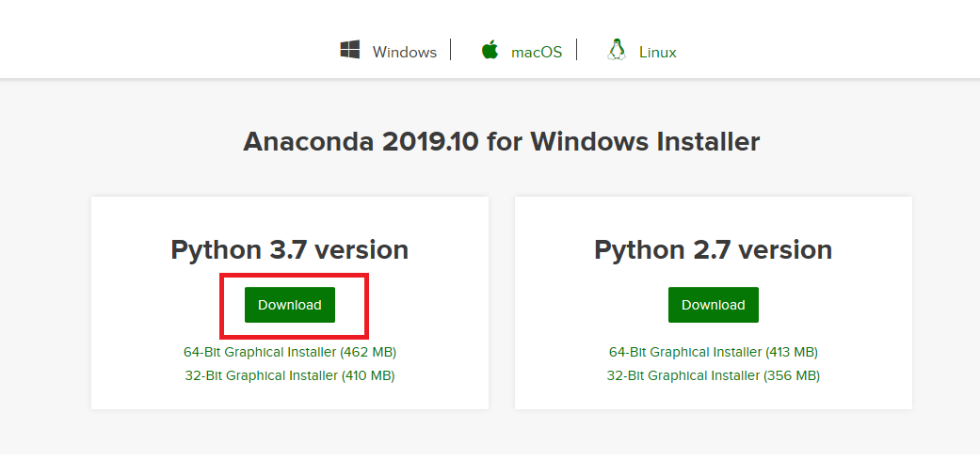
Task: Open 32-Bit Graphical Installer (356 MB) link
Action: (x=714, y=376)
